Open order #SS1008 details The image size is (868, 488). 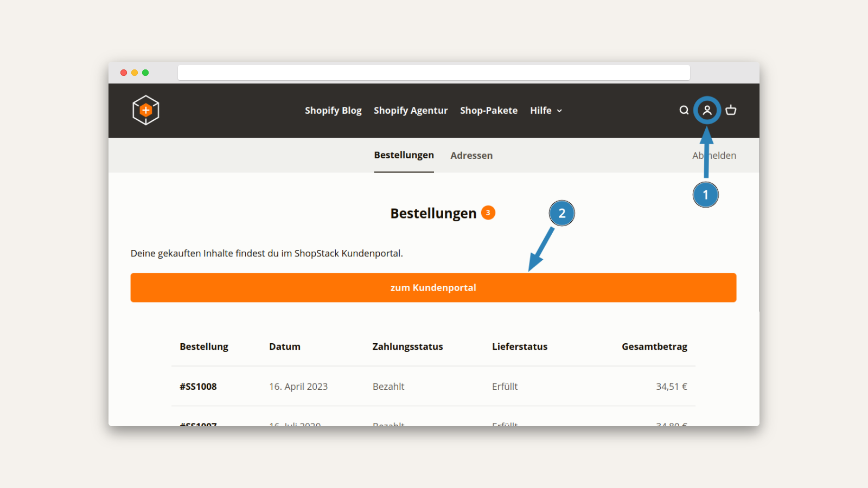pyautogui.click(x=198, y=387)
